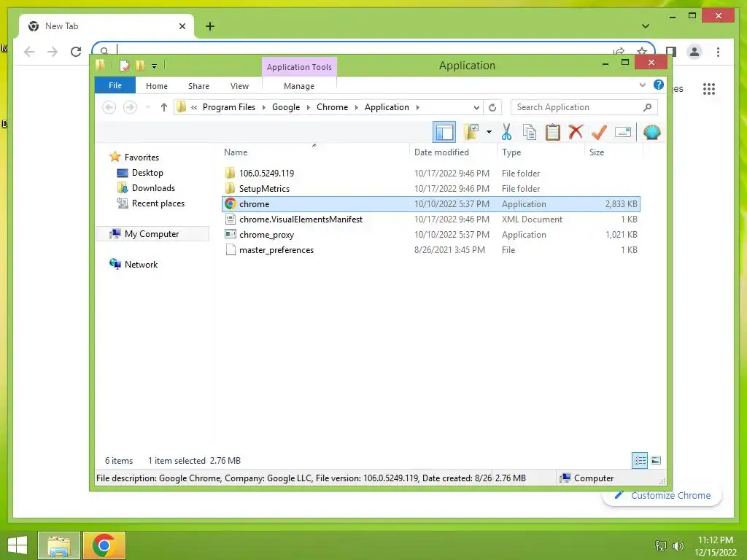
Task: Open the Google apps grid icon
Action: (709, 88)
